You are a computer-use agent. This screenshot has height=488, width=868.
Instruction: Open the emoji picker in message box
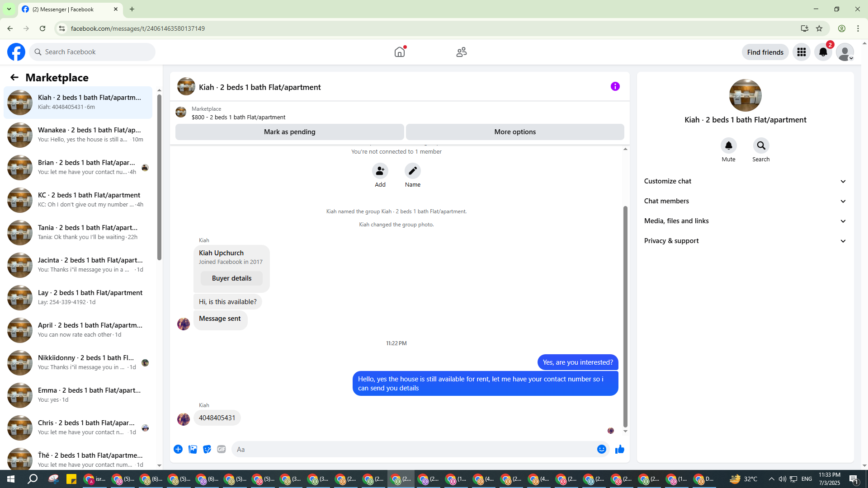(x=601, y=449)
